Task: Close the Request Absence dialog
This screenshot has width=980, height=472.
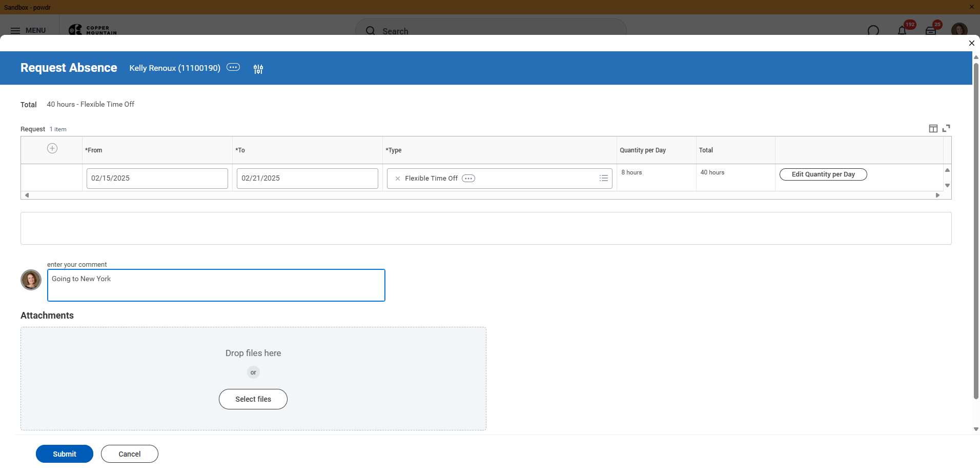Action: click(x=971, y=43)
